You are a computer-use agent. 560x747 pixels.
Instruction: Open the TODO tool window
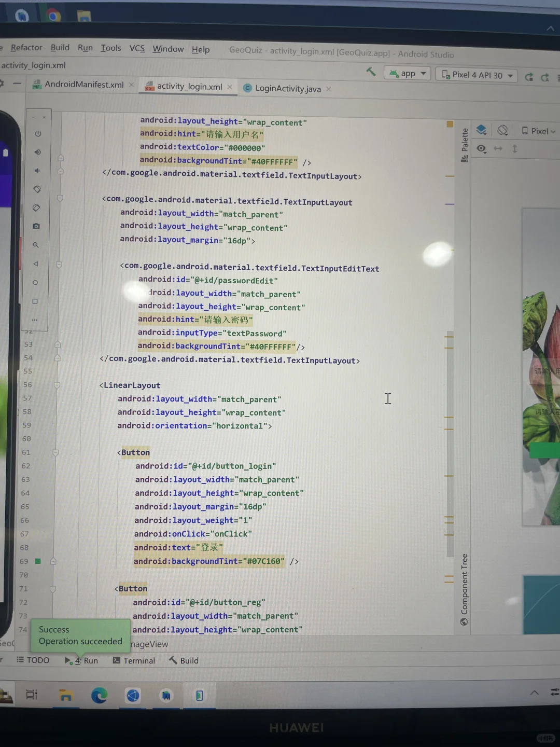[33, 660]
